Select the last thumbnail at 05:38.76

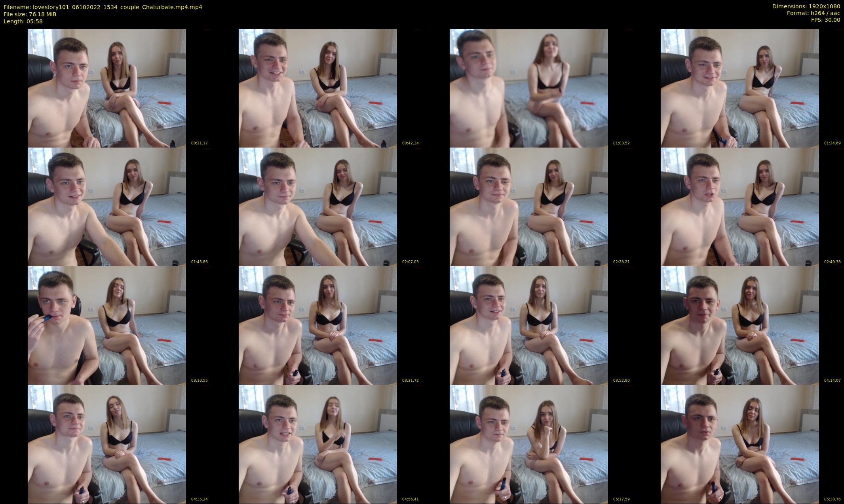739,444
